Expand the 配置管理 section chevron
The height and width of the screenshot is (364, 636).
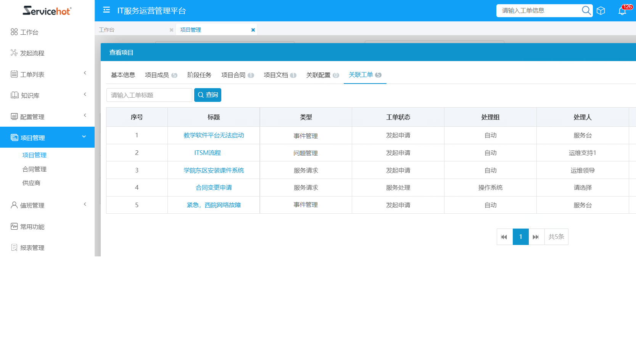tap(85, 115)
